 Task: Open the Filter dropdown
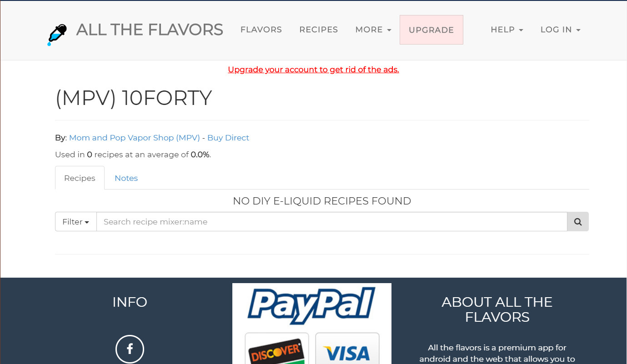click(76, 222)
